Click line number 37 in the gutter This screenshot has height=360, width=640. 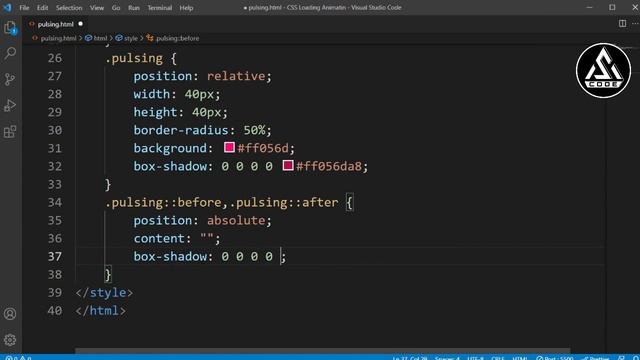55,256
